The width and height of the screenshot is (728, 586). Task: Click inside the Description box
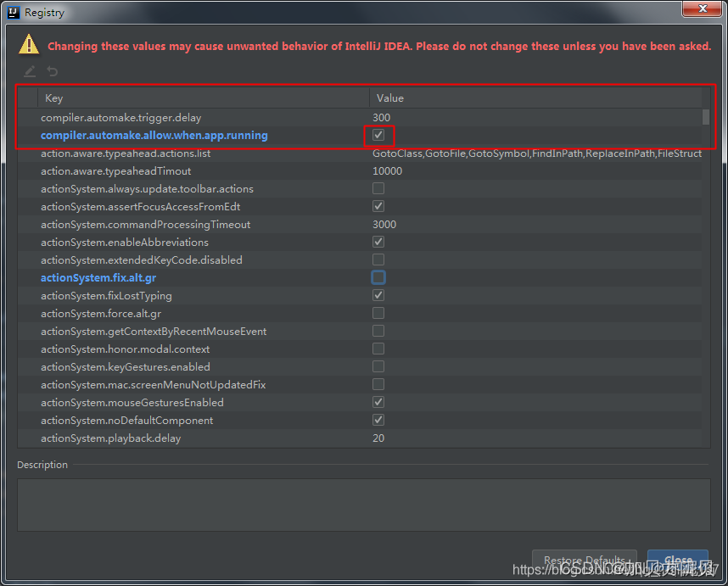click(363, 505)
